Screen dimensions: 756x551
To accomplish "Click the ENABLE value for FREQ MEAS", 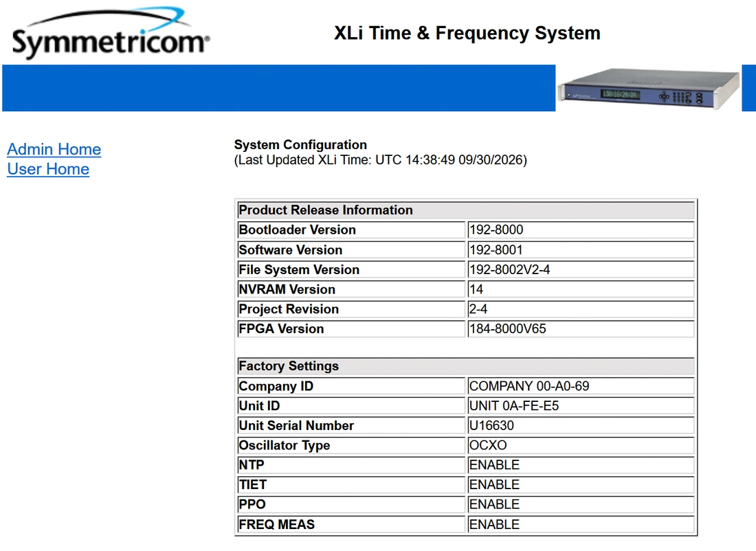I will click(494, 524).
